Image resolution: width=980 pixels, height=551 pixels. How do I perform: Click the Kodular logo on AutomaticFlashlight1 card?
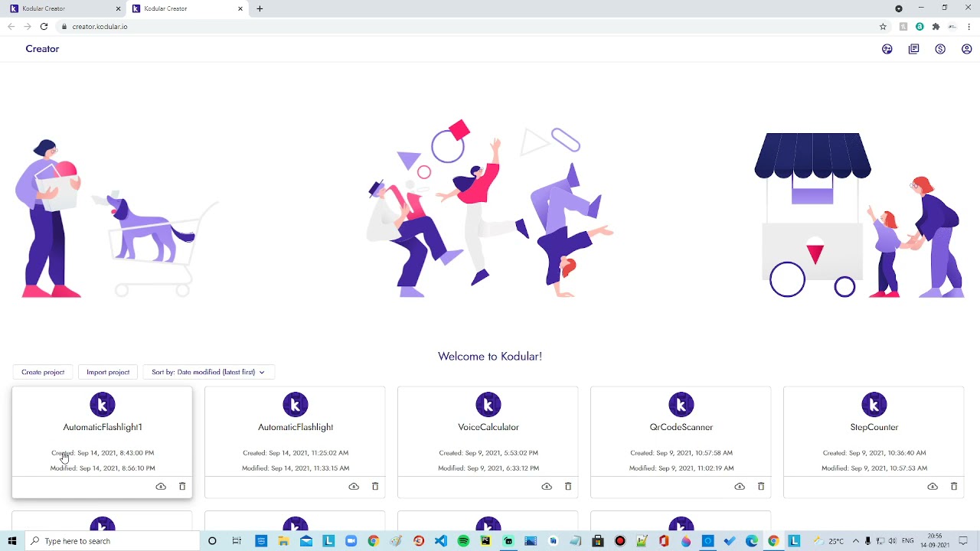pos(103,405)
